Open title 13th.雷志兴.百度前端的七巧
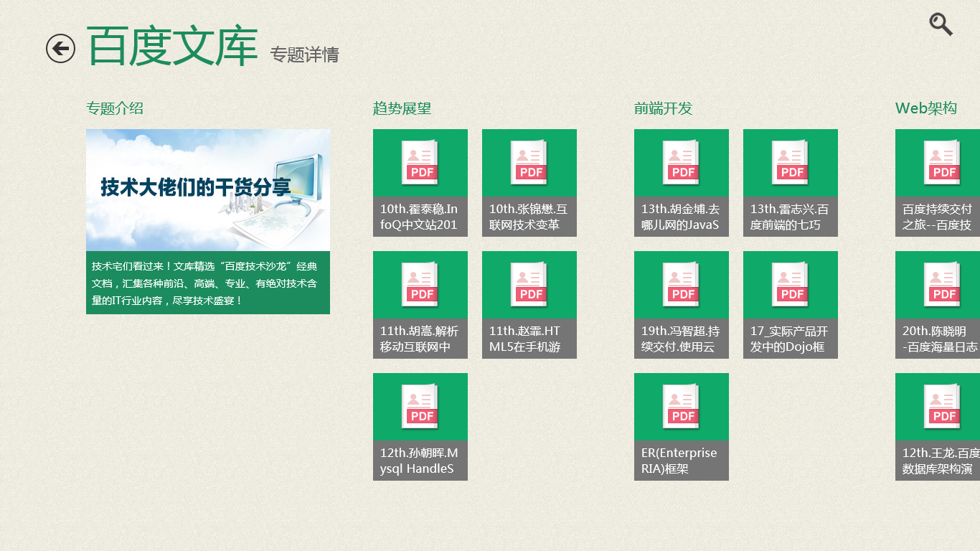This screenshot has width=980, height=551. (x=791, y=217)
